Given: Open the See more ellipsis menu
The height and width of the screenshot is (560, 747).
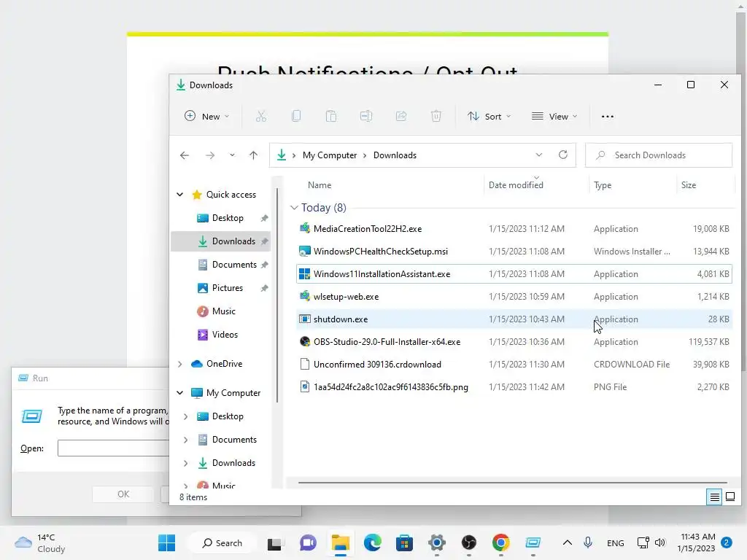Looking at the screenshot, I should tap(608, 117).
